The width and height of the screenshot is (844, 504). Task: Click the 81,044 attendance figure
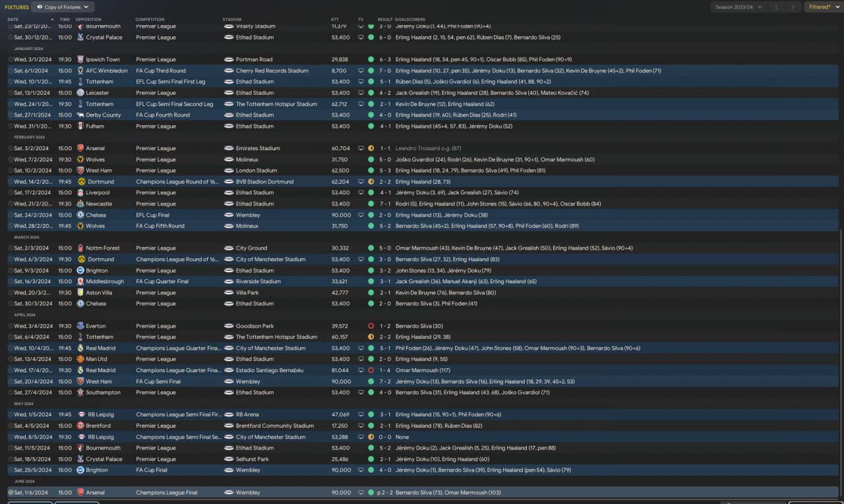coord(341,370)
